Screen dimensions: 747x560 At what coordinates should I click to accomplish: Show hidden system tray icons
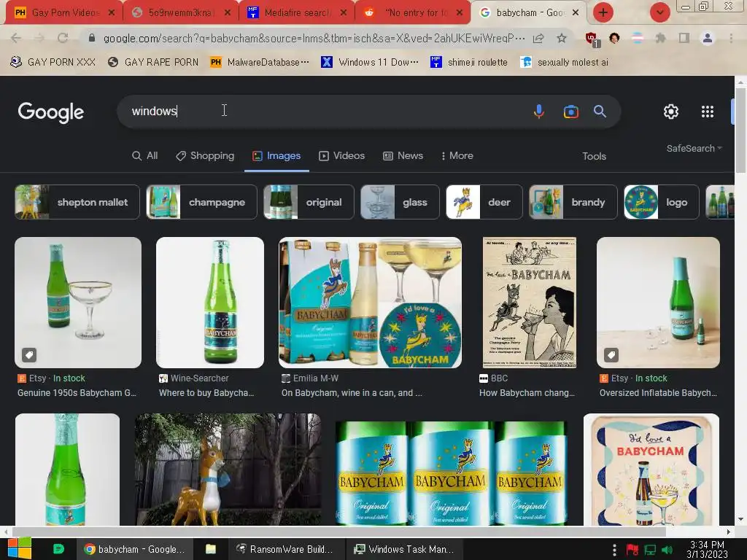coord(614,550)
